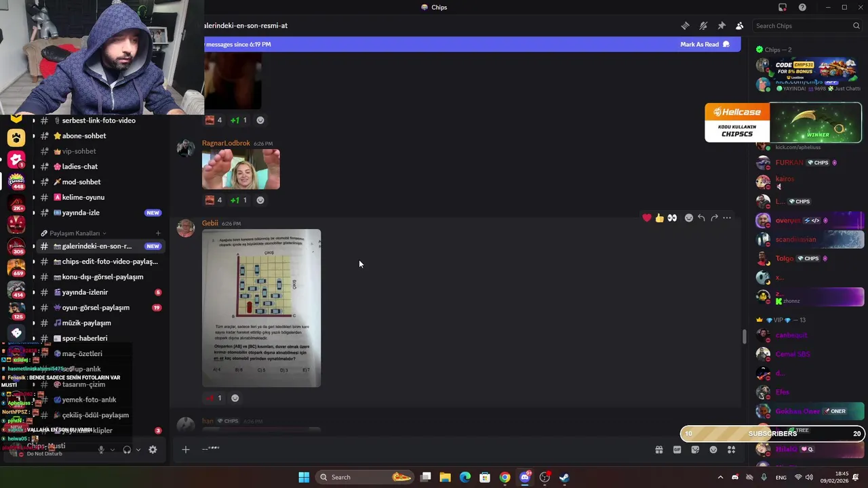Toggle channel notification mute bell
Screen dimensions: 868x488
tap(703, 26)
